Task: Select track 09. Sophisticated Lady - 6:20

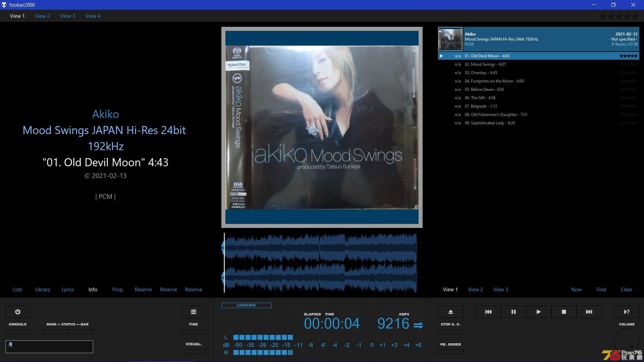Action: [x=539, y=123]
